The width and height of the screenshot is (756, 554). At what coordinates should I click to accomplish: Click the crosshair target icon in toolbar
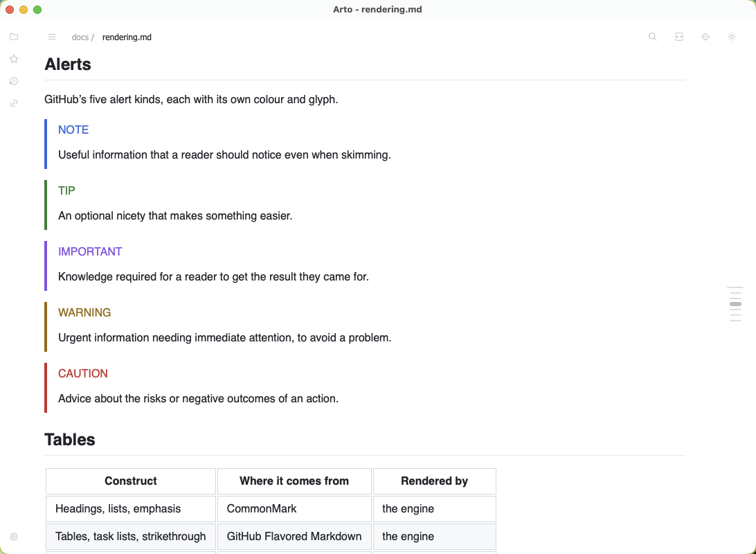705,37
